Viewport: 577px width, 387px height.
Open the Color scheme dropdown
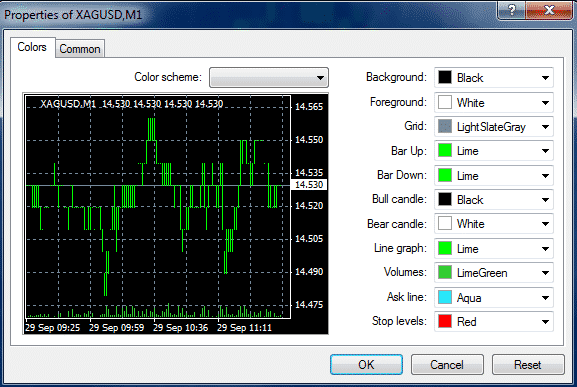click(x=269, y=77)
